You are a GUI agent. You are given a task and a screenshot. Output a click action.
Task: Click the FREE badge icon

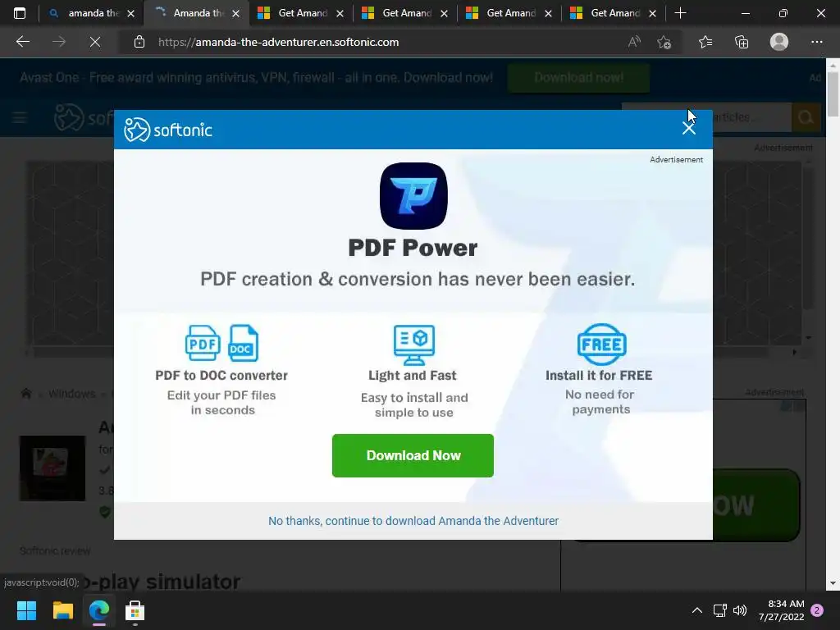(601, 344)
